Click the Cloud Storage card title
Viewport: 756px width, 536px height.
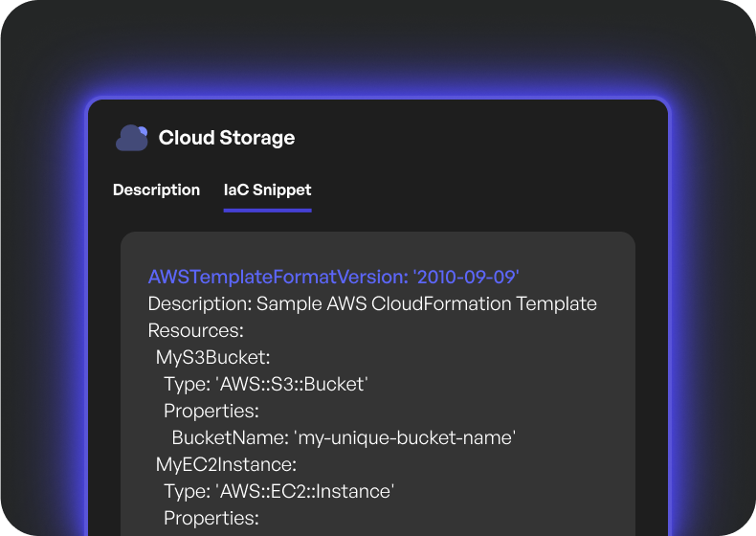click(227, 138)
